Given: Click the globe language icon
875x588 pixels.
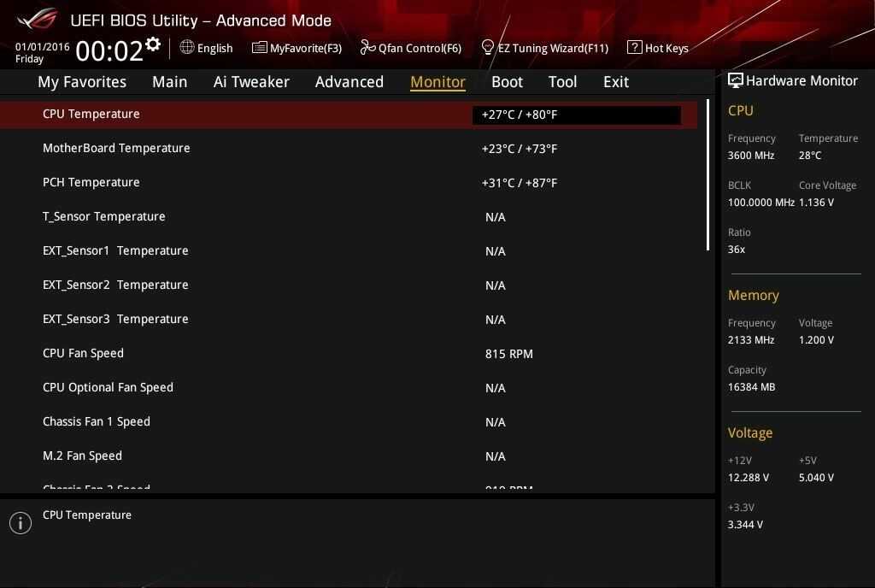Looking at the screenshot, I should point(187,47).
